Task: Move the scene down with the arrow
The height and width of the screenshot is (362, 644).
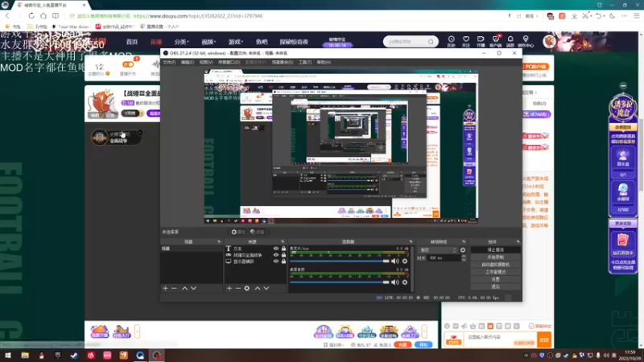Action: 193,289
